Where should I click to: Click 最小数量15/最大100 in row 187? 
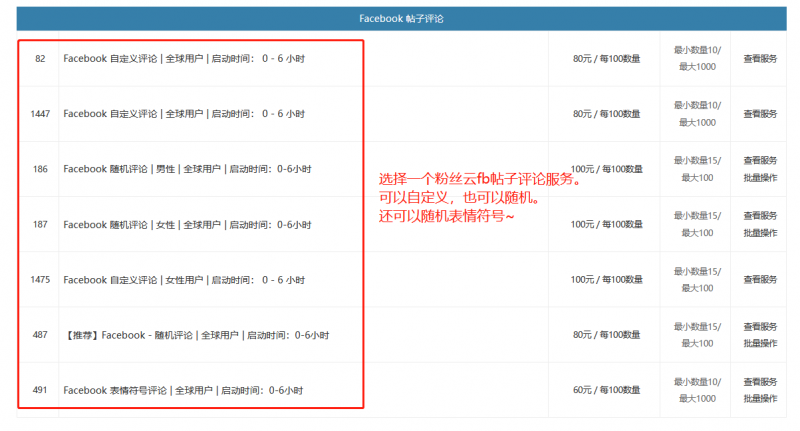click(x=697, y=224)
